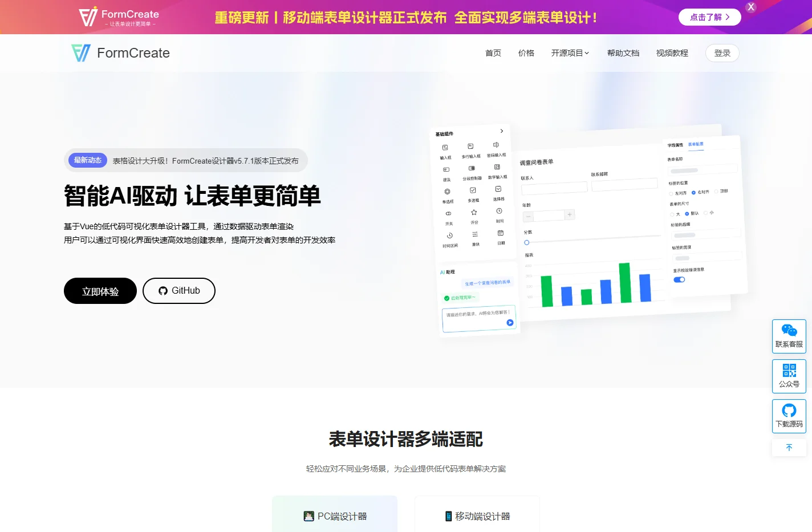Screen dimensions: 812x532
Task: Click the 立即体验 button
Action: coord(100,291)
